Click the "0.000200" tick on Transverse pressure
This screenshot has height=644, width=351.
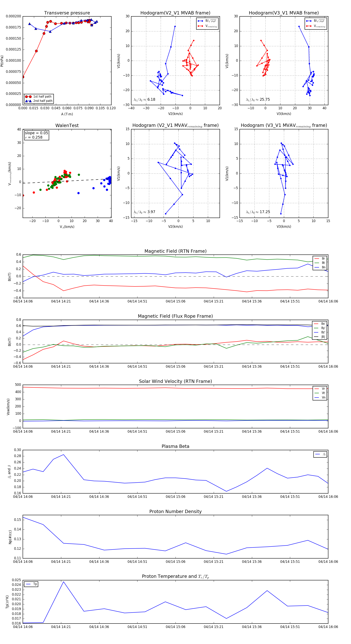tap(13, 16)
